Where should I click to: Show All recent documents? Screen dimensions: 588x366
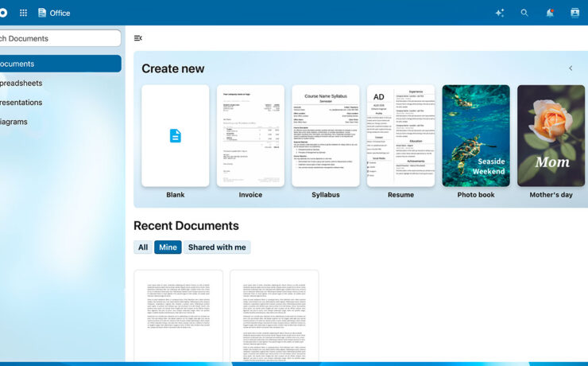pyautogui.click(x=143, y=247)
